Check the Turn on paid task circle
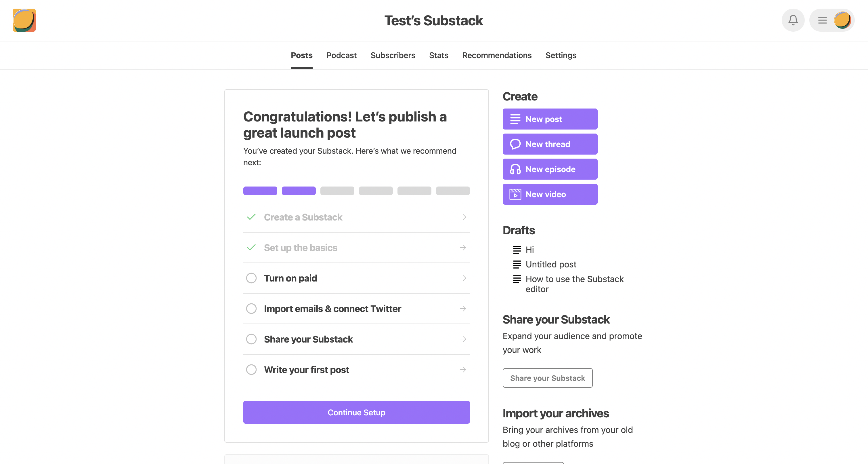This screenshot has height=464, width=868. 251,278
